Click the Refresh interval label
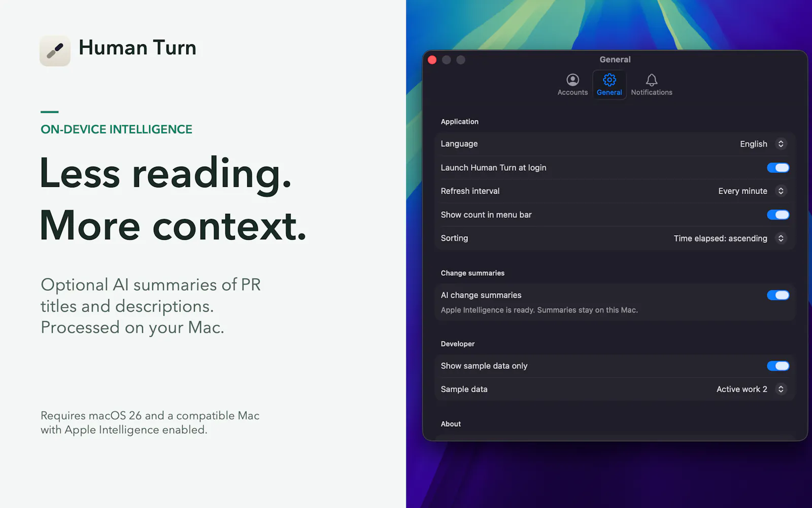This screenshot has width=812, height=508. coord(470,191)
